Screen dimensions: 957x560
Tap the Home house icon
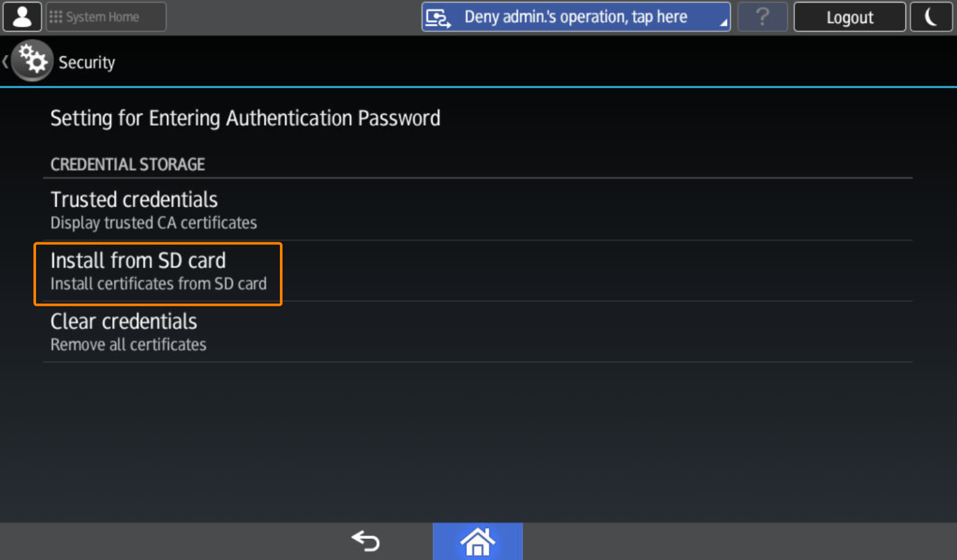pyautogui.click(x=478, y=542)
